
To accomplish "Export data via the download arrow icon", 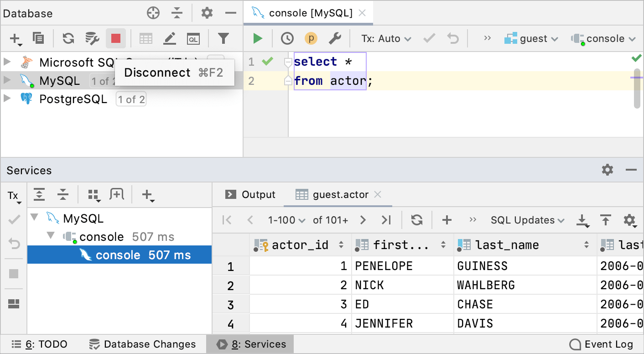I will (583, 220).
